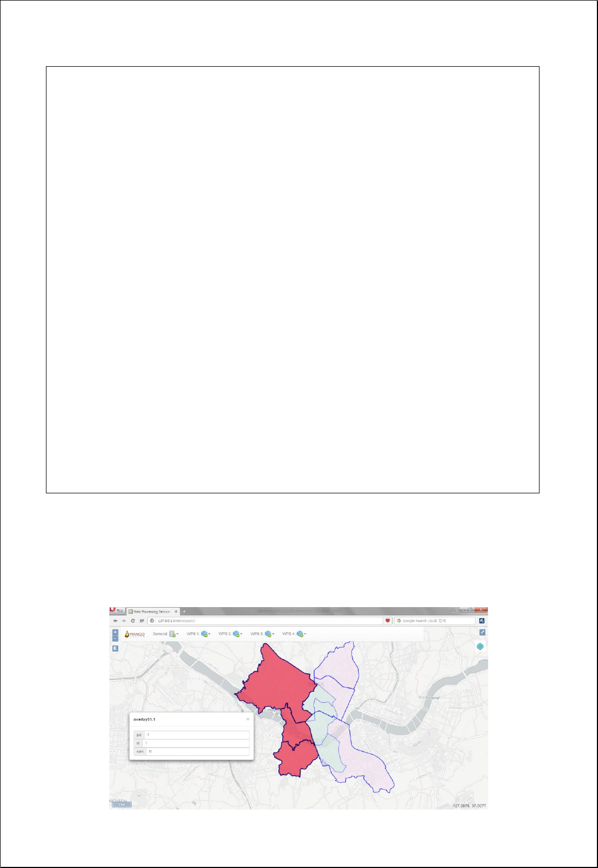Click the id value field
Viewport: 598px width, 868px height.
[x=196, y=743]
